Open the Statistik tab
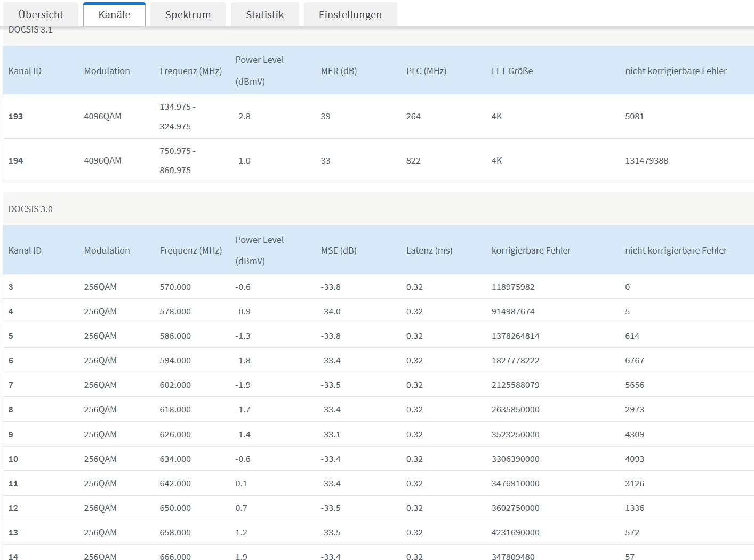Screen dimensions: 754x560 [264, 14]
